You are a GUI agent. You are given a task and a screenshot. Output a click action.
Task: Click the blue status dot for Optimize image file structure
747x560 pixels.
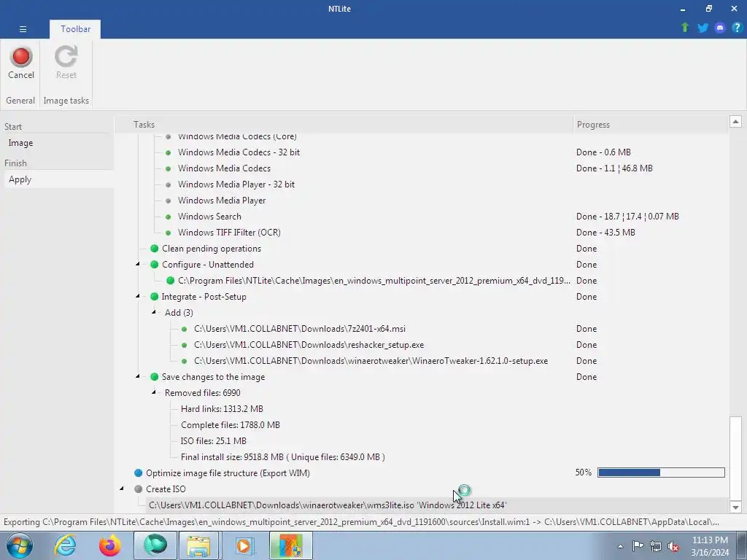[138, 472]
